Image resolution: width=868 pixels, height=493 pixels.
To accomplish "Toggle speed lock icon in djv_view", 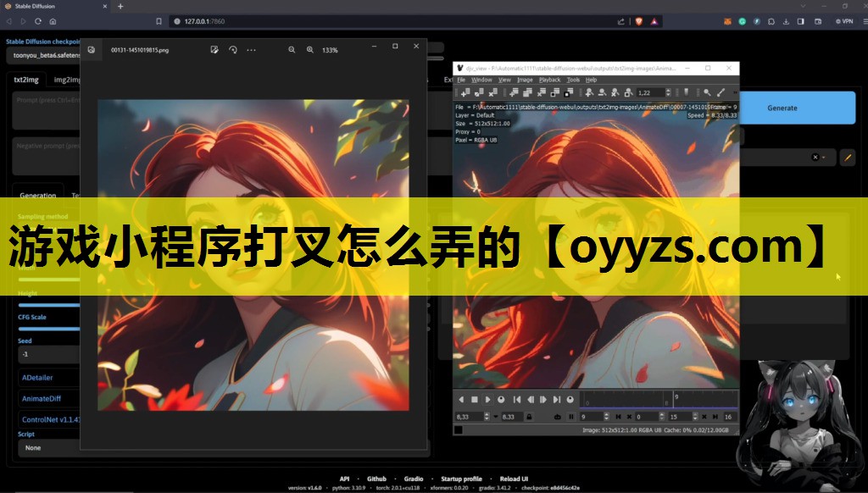I will click(529, 417).
